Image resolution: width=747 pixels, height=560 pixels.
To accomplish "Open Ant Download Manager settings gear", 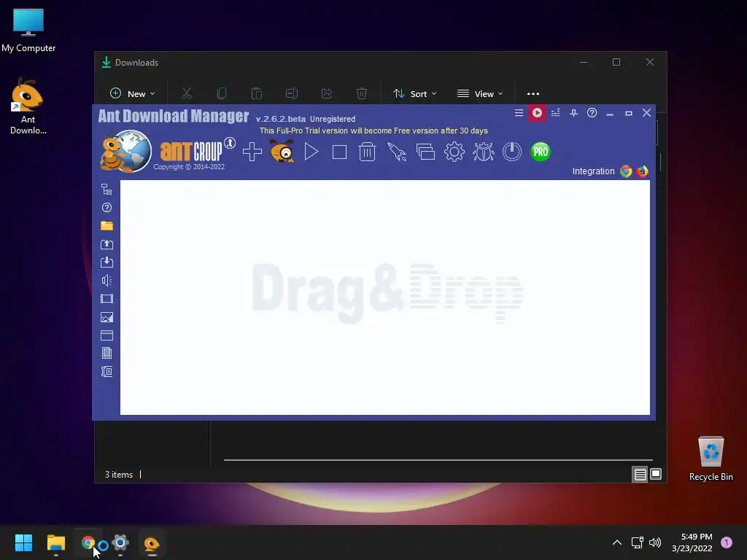I will [x=454, y=152].
